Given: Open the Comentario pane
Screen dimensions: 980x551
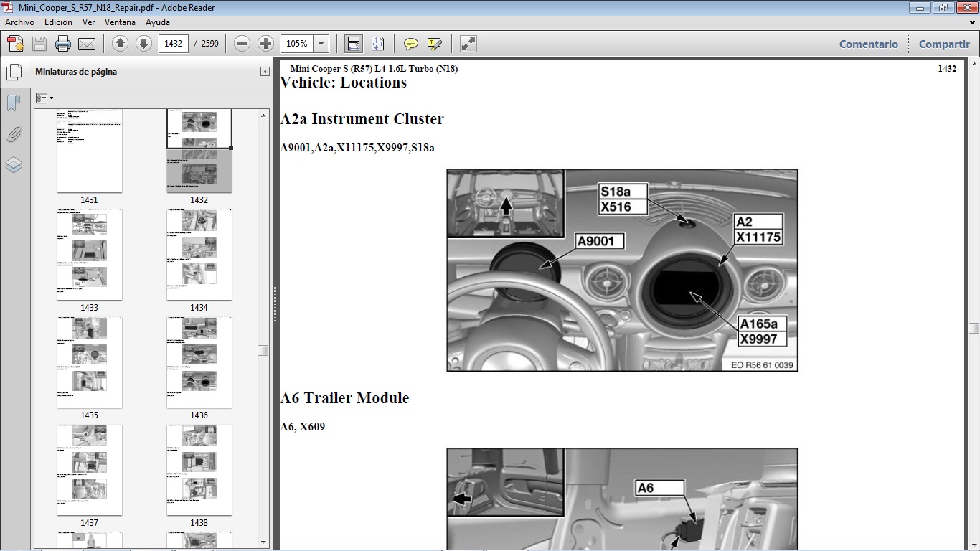Looking at the screenshot, I should [869, 44].
